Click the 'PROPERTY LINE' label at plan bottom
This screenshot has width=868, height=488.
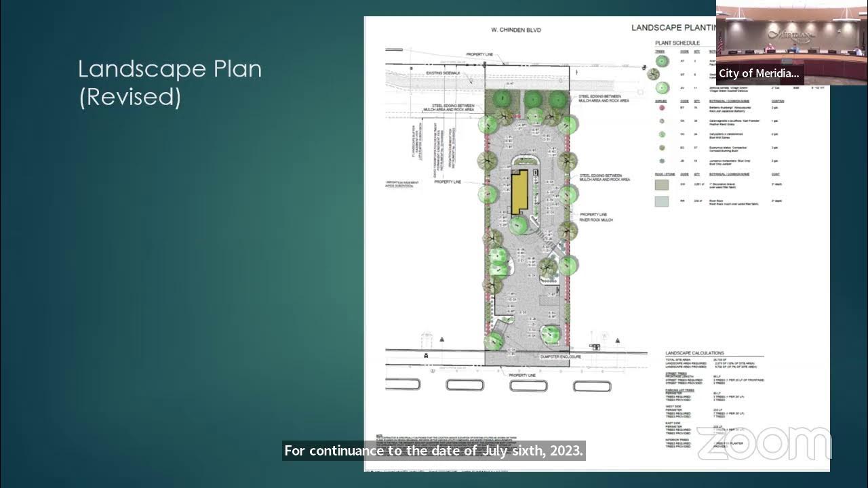pos(522,375)
